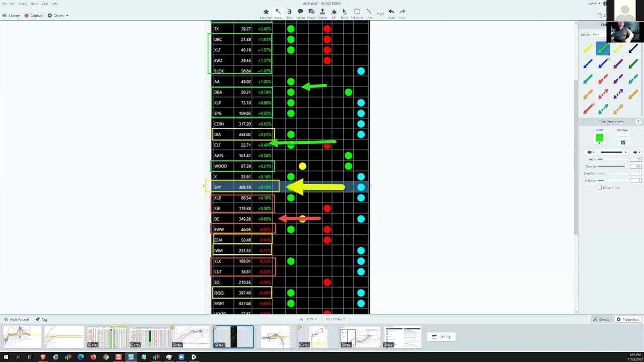This screenshot has height=362, width=644.
Task: Select the Stamp tool
Action: (x=323, y=13)
